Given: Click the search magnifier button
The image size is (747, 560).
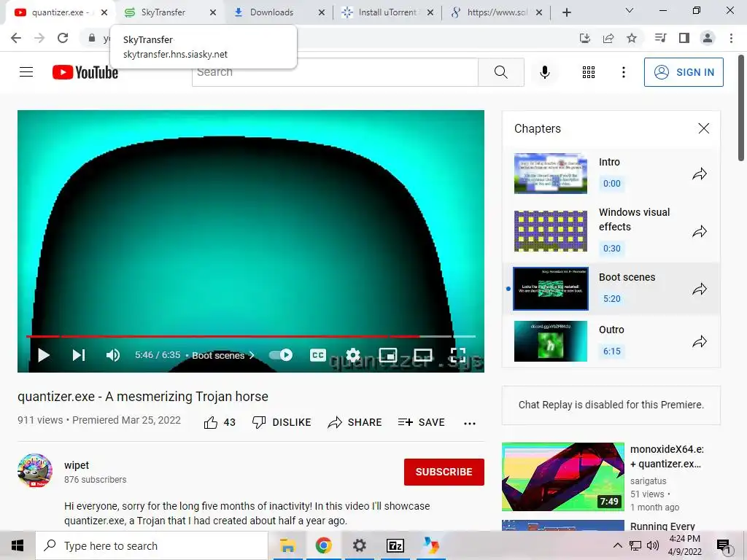Looking at the screenshot, I should [x=501, y=72].
